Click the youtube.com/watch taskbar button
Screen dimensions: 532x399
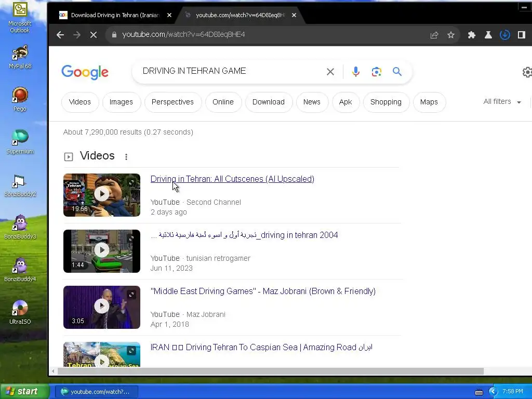(96, 392)
